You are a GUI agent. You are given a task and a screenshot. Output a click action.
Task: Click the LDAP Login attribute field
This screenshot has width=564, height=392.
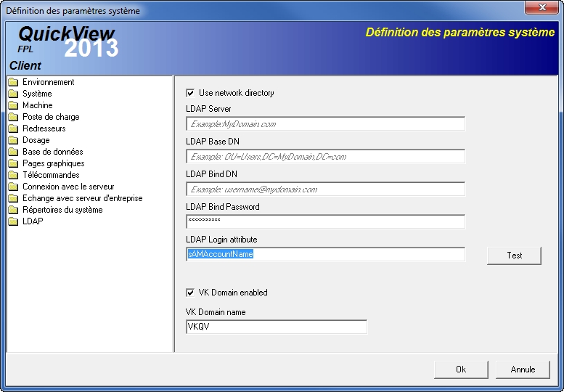[x=325, y=254]
